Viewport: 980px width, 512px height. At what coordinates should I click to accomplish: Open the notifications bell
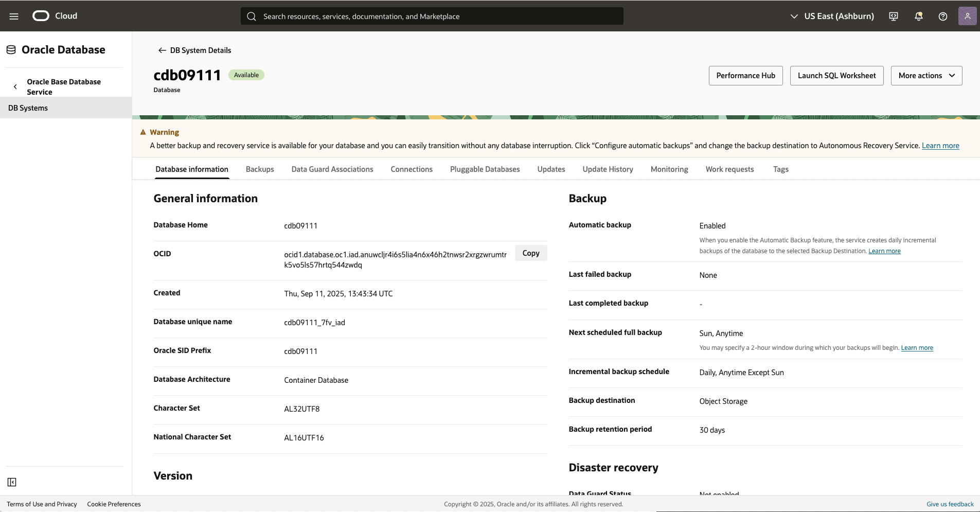pyautogui.click(x=918, y=16)
